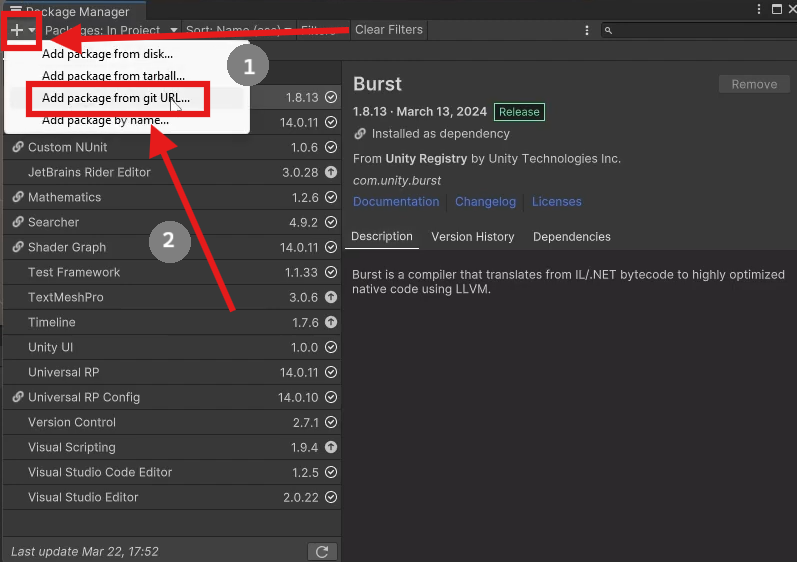The image size is (797, 562).
Task: Click installed checkmark icon for Test Framework
Action: pyautogui.click(x=331, y=272)
